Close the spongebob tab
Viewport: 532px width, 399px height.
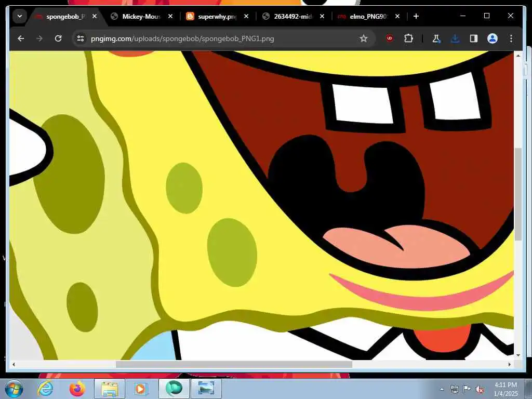click(x=95, y=16)
